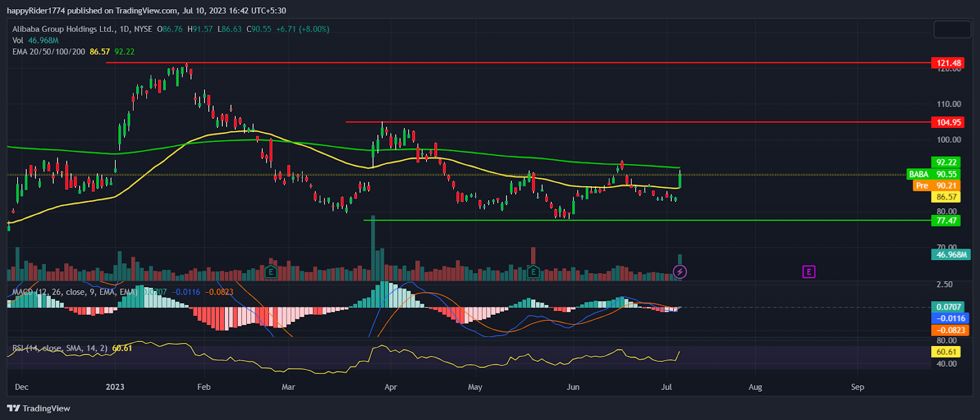Viewport: 980px width, 420px height.
Task: Click the publisher text happyRider1774
Action: pyautogui.click(x=36, y=10)
